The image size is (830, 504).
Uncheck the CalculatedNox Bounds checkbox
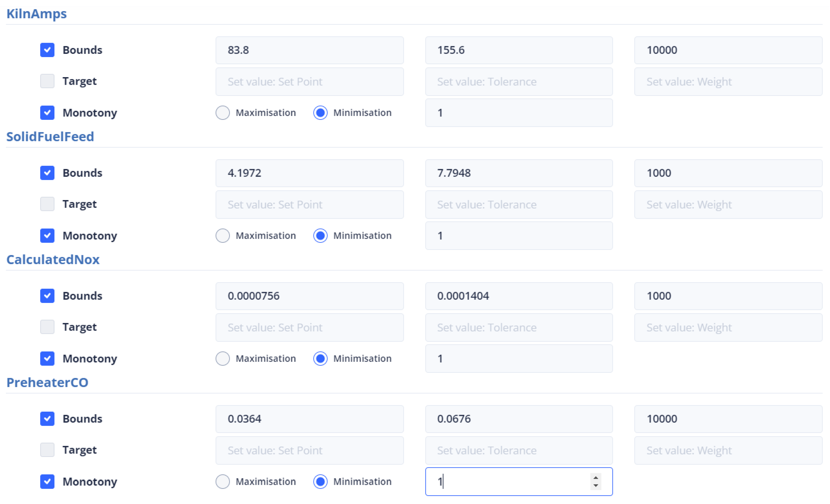click(x=47, y=296)
